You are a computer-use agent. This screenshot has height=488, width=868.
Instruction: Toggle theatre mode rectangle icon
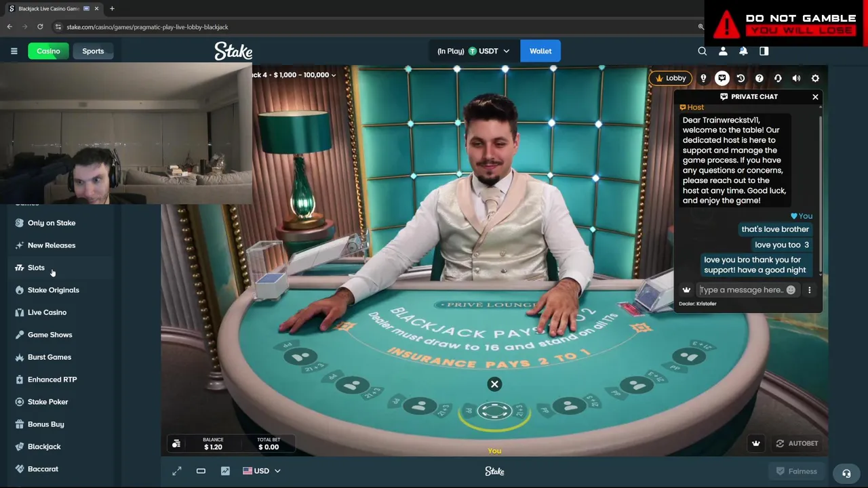pyautogui.click(x=201, y=471)
